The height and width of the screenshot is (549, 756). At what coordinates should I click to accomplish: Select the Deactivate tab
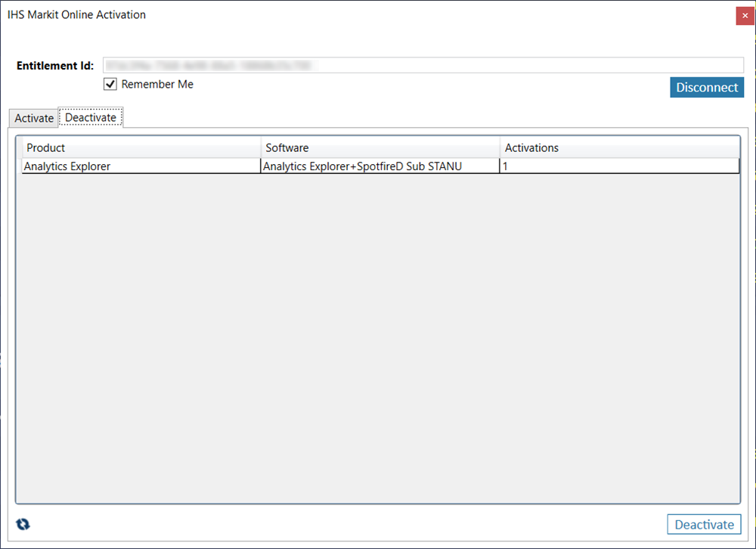pyautogui.click(x=91, y=117)
